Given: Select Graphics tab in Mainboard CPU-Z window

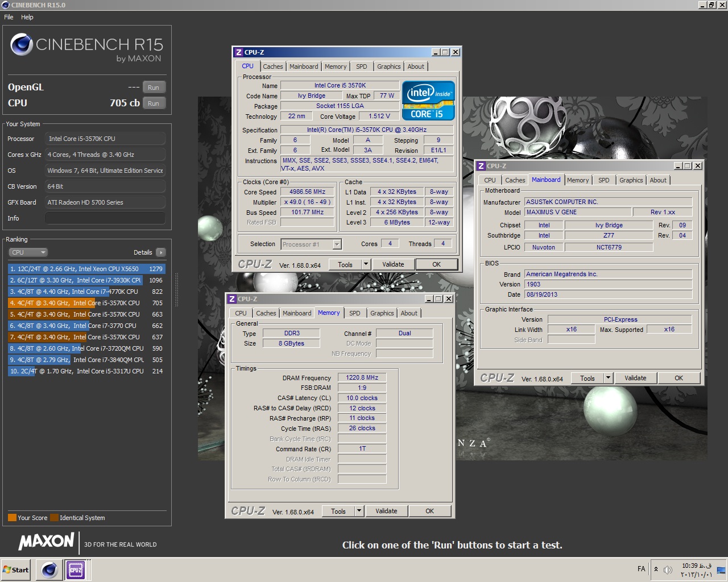Looking at the screenshot, I should (x=631, y=180).
